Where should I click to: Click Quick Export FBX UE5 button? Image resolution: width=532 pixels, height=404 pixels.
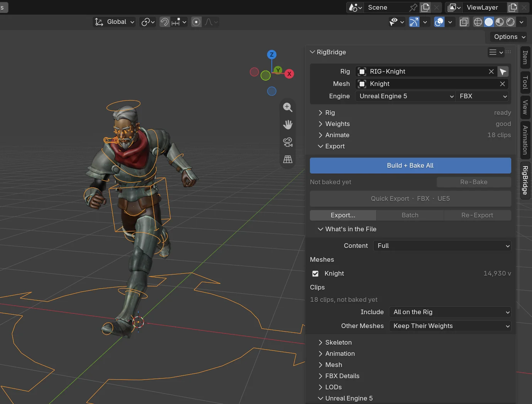(411, 199)
